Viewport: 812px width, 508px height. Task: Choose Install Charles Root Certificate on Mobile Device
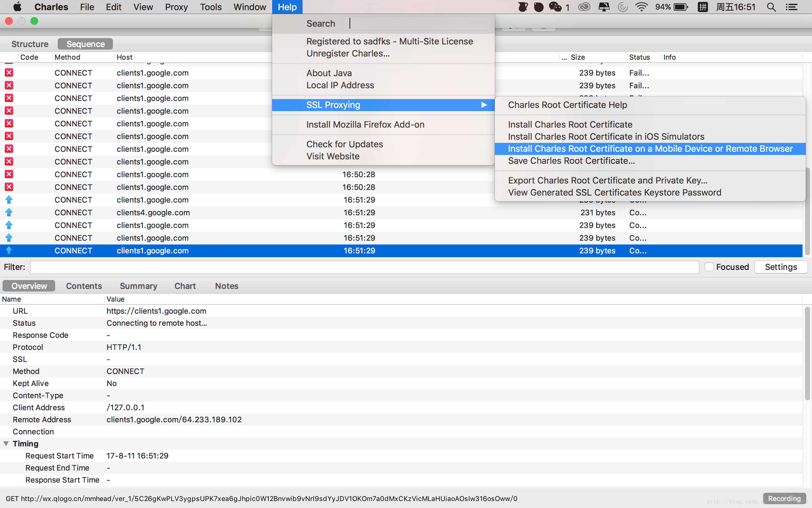click(650, 149)
